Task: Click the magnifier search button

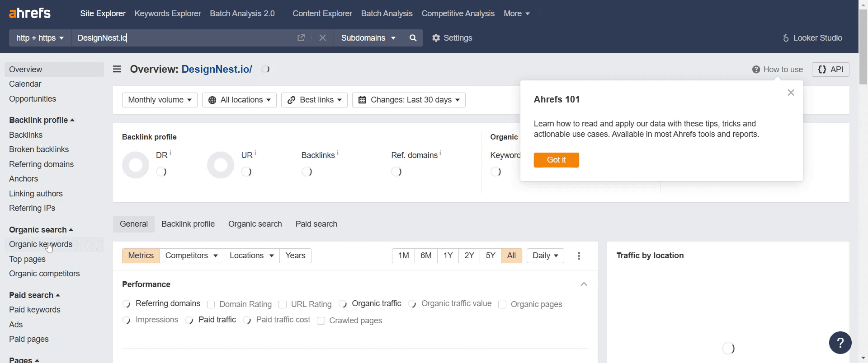Action: [413, 38]
